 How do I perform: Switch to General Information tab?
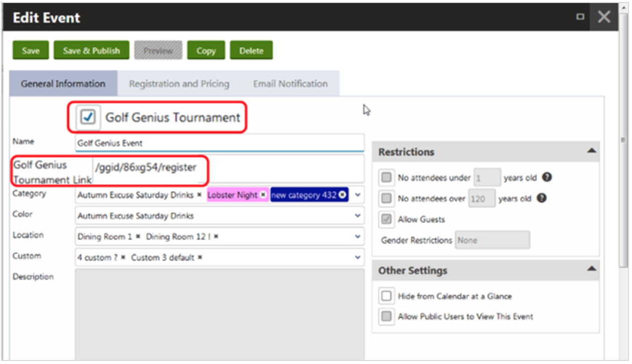63,84
